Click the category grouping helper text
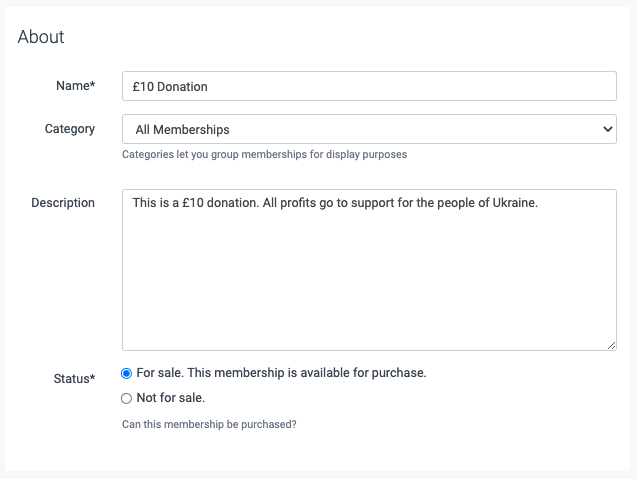This screenshot has width=637, height=479. tap(264, 155)
